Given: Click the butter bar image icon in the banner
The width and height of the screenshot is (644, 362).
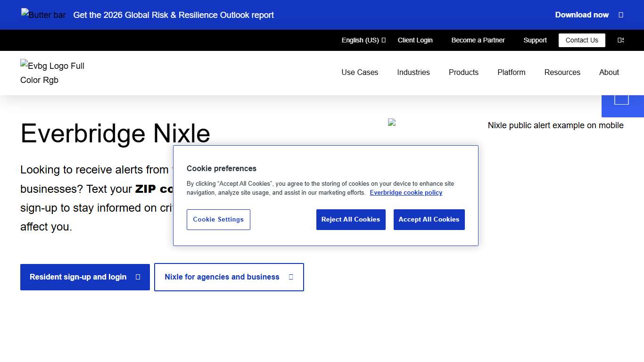Looking at the screenshot, I should point(43,15).
